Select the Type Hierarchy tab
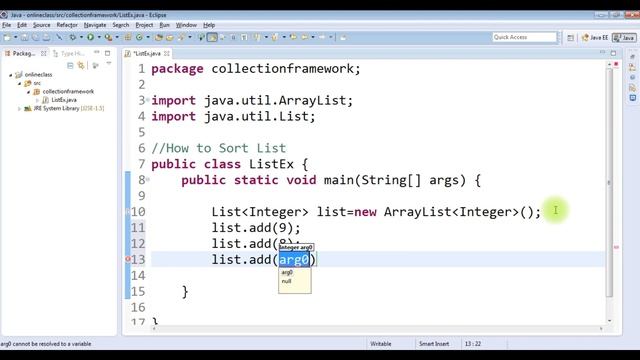Screen dimensions: 640x360 (x=69, y=53)
